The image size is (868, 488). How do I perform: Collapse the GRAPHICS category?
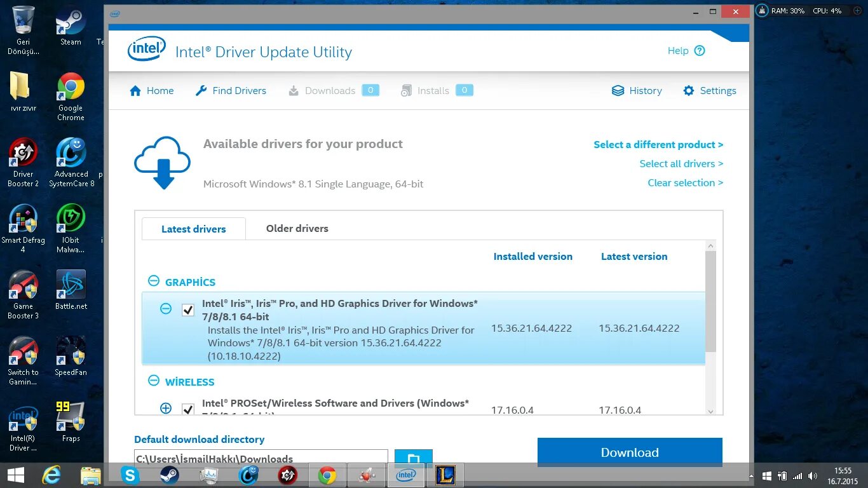click(153, 281)
